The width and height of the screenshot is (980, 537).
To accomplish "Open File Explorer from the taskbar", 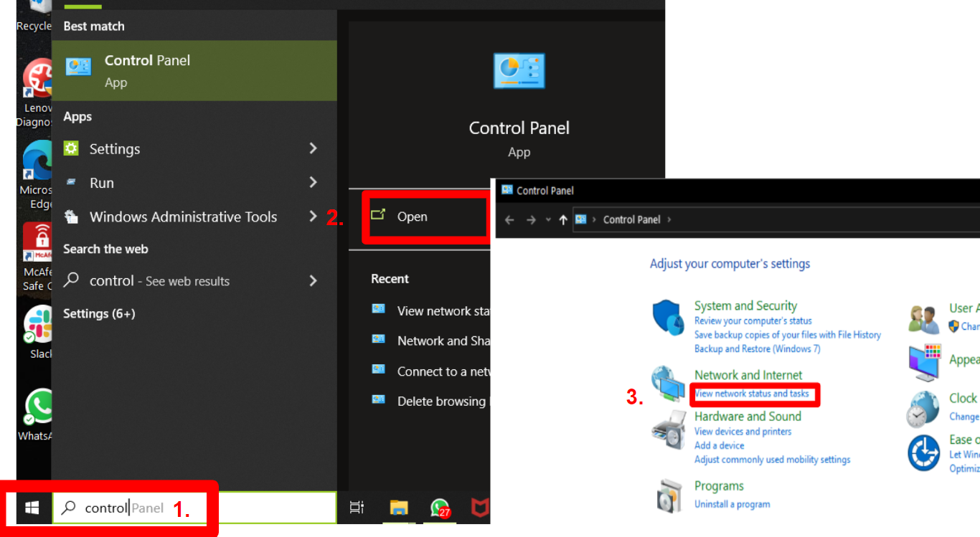I will (x=399, y=508).
